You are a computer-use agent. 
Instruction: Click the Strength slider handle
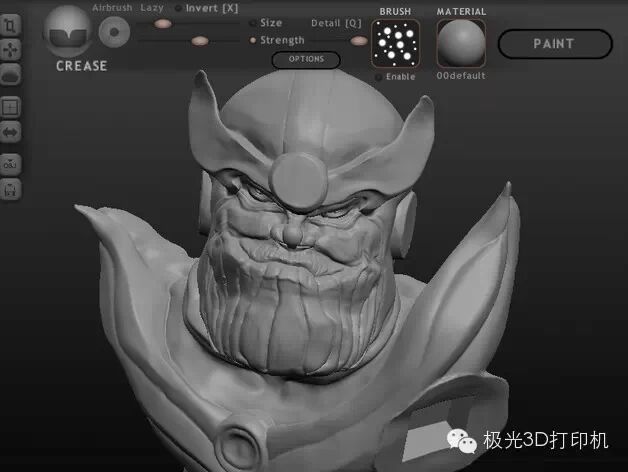click(x=200, y=41)
